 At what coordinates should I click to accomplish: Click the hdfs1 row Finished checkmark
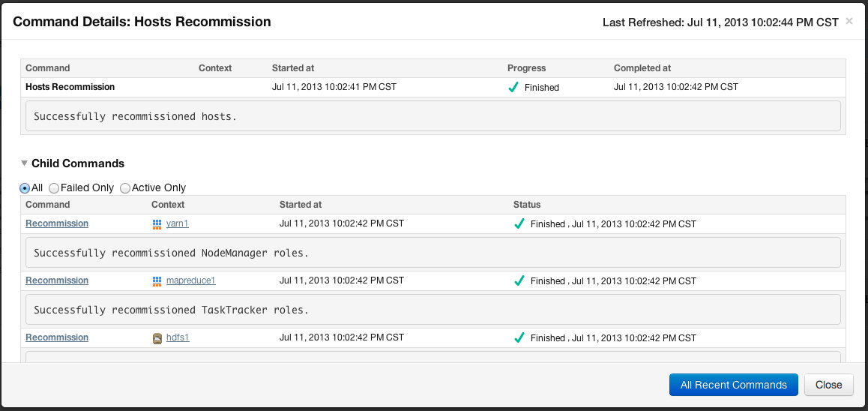[x=519, y=338]
